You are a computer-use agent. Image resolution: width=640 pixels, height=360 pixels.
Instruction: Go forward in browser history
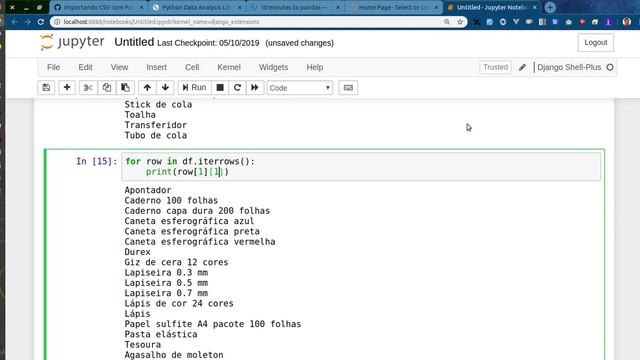click(x=27, y=22)
